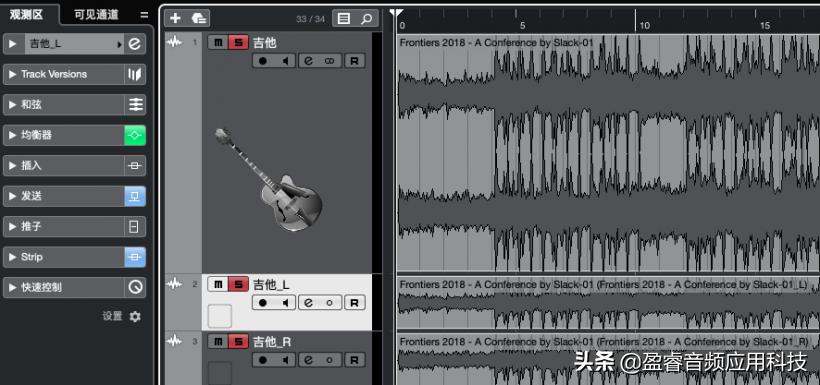This screenshot has height=385, width=820.
Task: Click waveform icon of track 吉他_L
Action: [174, 284]
